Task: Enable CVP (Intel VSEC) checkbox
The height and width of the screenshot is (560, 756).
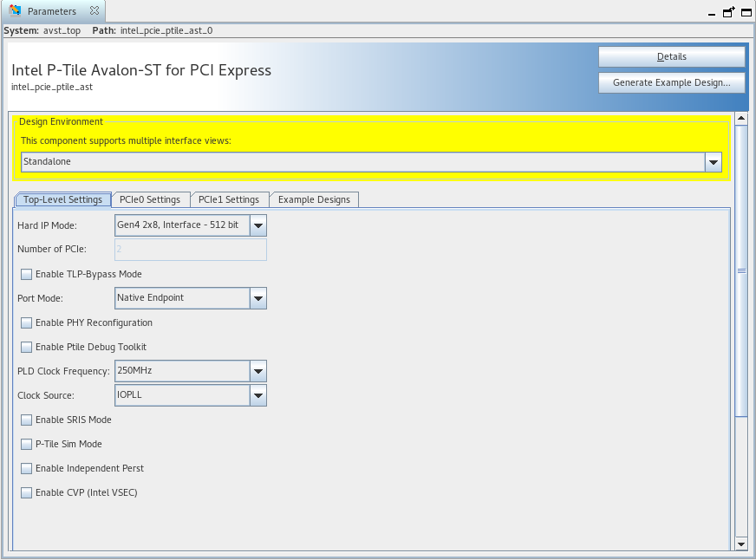Action: pyautogui.click(x=27, y=492)
